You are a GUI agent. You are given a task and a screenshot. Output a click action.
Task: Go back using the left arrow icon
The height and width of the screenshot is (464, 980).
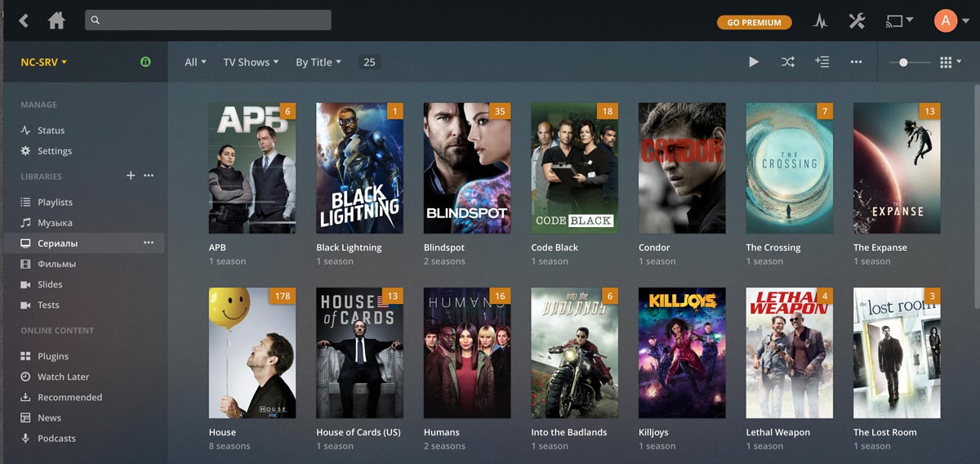(x=24, y=20)
